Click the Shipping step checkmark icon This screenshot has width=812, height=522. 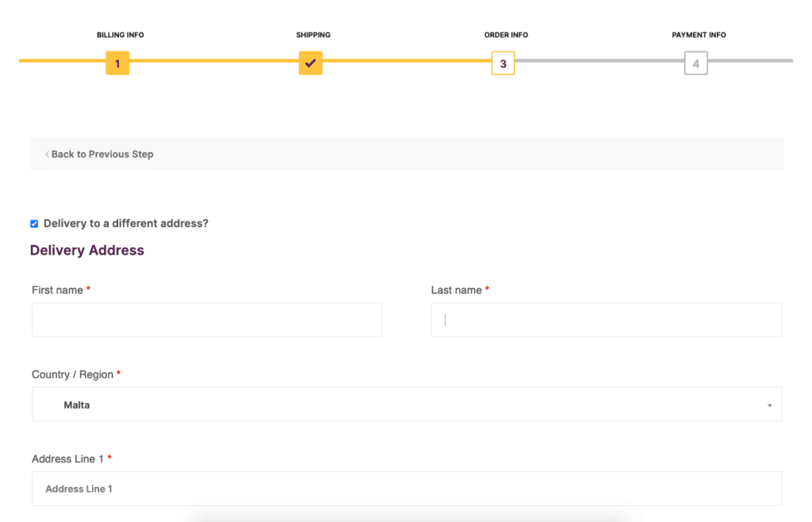pyautogui.click(x=310, y=63)
